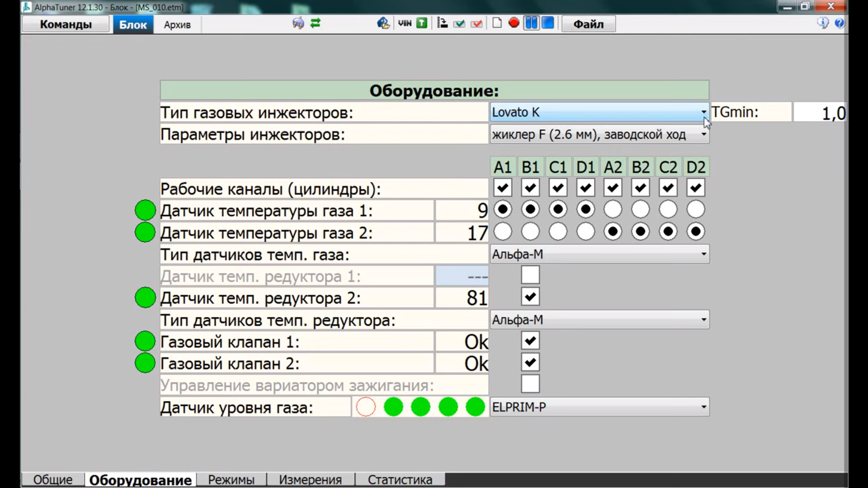
Task: Click the green sync arrows icon
Action: [315, 23]
